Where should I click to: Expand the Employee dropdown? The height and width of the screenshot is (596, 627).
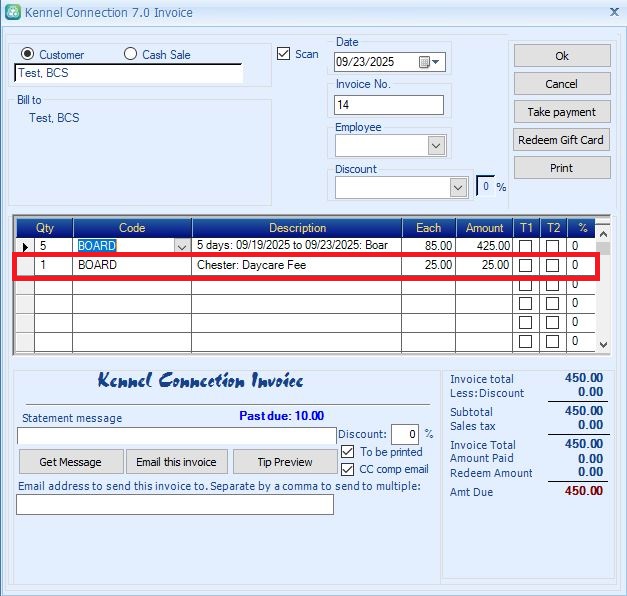click(x=436, y=146)
